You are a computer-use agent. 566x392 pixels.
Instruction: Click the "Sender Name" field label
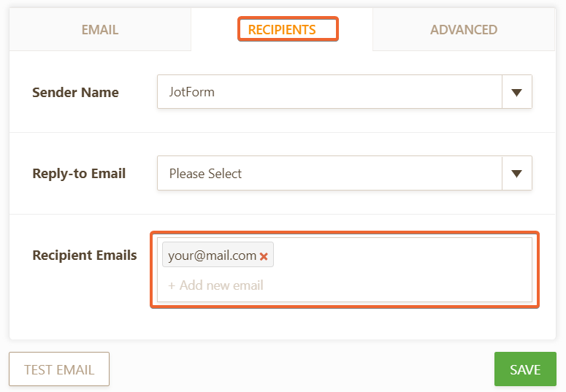tap(75, 93)
